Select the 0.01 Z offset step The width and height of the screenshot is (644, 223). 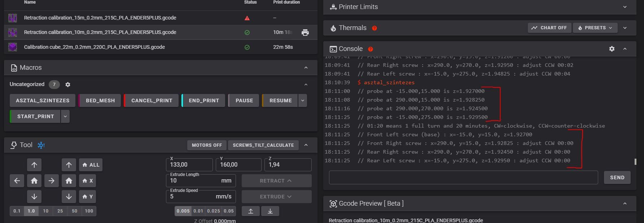click(198, 211)
